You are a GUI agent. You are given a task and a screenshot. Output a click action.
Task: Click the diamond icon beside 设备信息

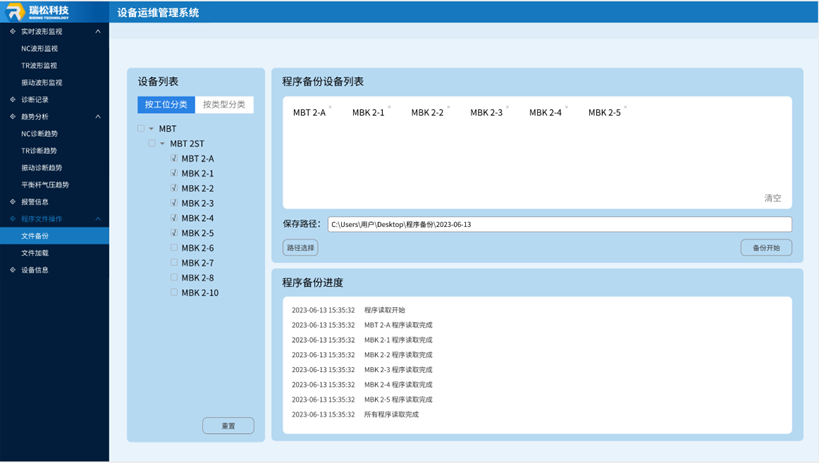[13, 270]
